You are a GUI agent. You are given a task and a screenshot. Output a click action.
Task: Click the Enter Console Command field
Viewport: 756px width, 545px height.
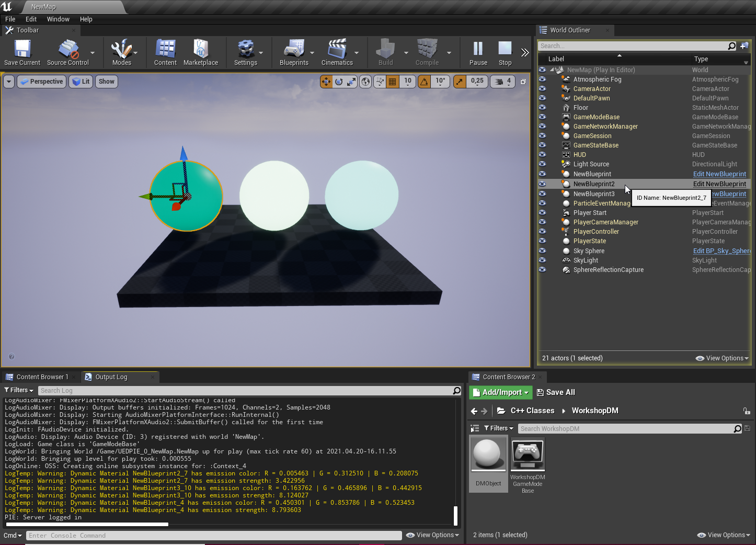pyautogui.click(x=214, y=536)
